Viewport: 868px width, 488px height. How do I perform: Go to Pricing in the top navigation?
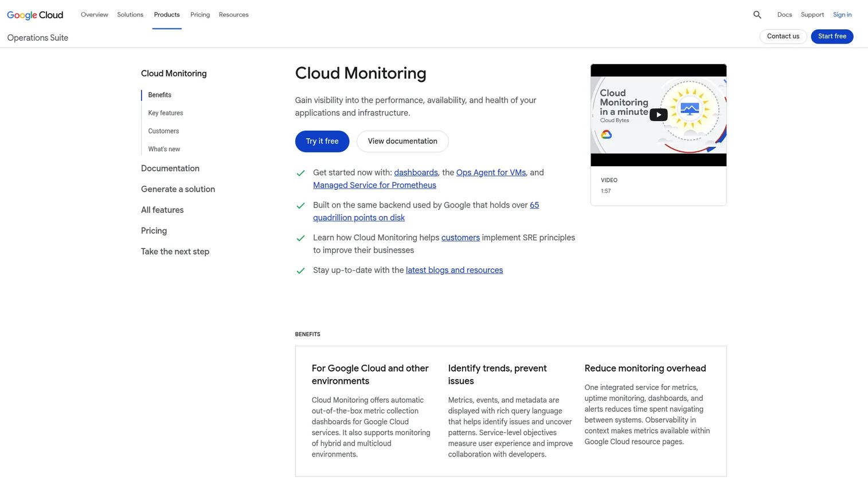[x=200, y=14]
